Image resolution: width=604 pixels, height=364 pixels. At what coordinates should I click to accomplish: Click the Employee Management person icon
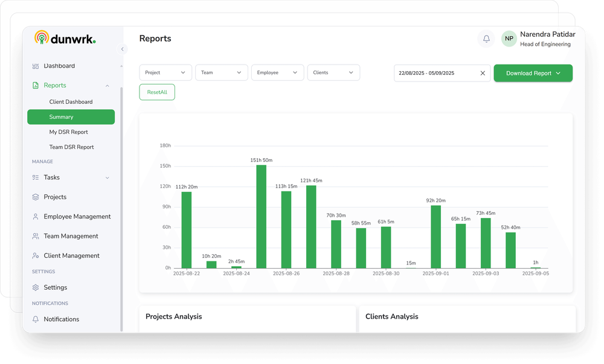coord(36,217)
